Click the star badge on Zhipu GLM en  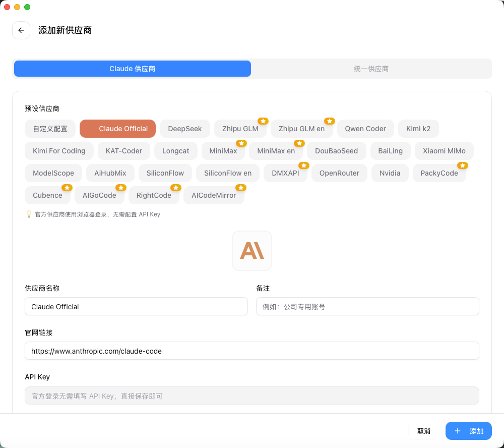point(330,121)
